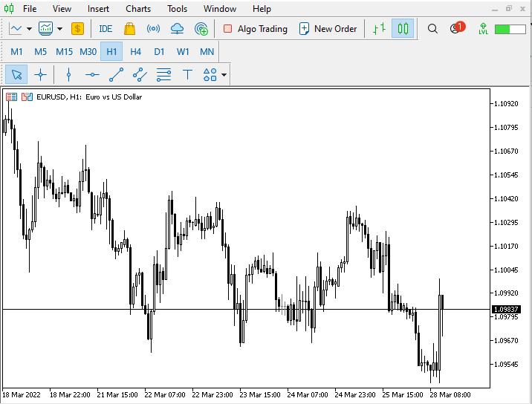Select the trendline drawing tool
532x404 pixels.
116,74
